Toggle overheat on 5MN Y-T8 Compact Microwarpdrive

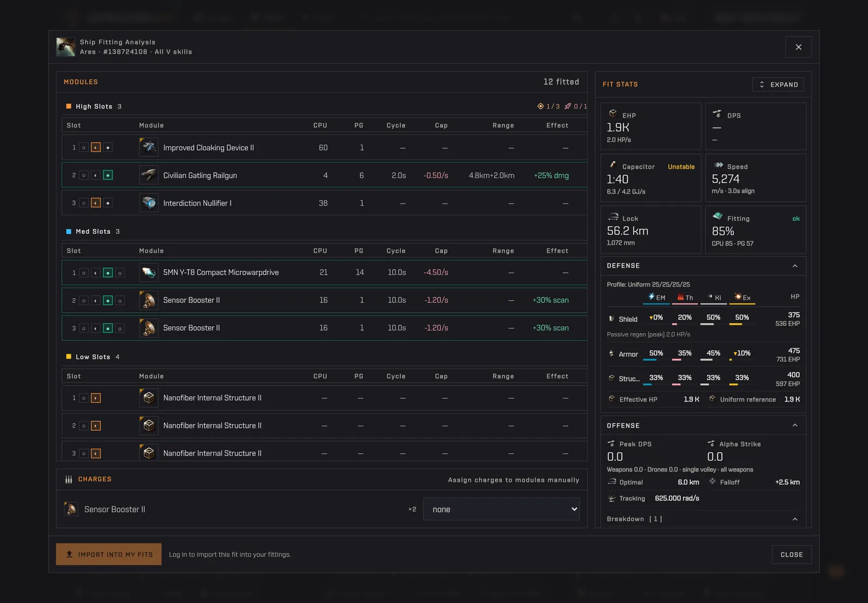coord(120,272)
